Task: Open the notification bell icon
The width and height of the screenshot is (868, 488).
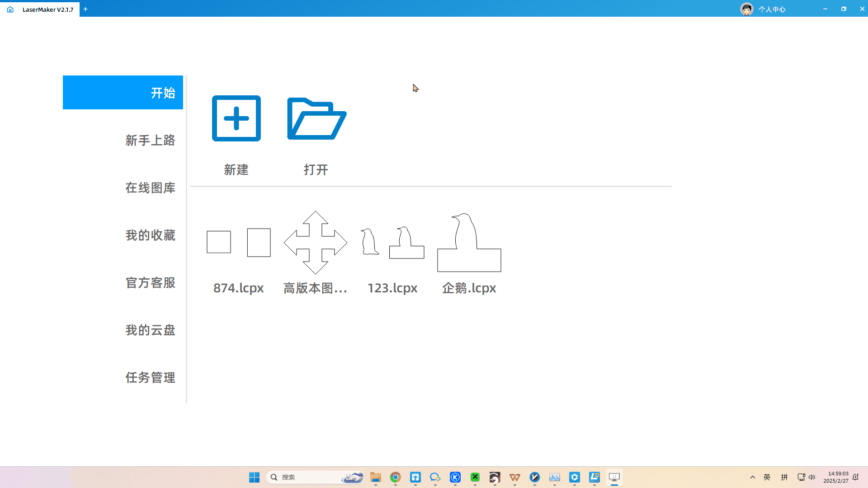Action: click(856, 477)
